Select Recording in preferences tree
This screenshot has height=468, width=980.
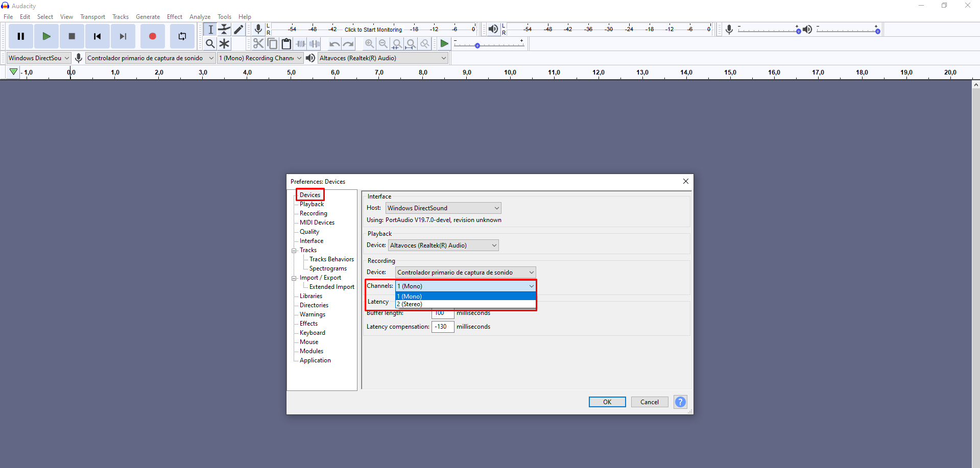(314, 213)
